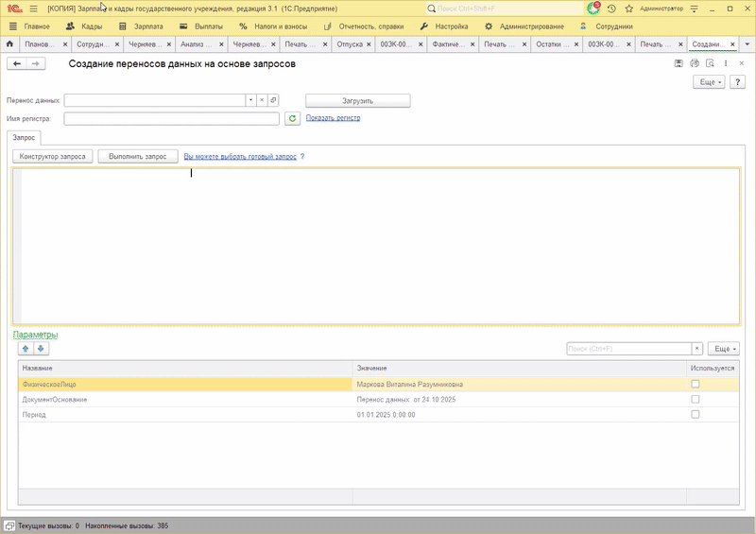This screenshot has height=534, width=756.
Task: Click the status bar calls window icon
Action: [9, 525]
